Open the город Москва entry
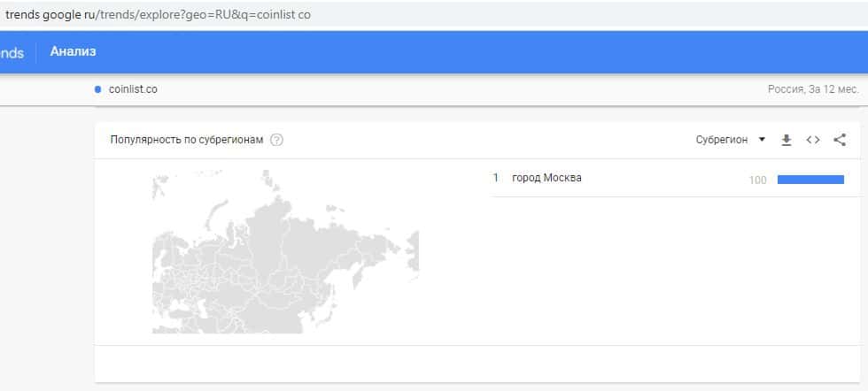The height and width of the screenshot is (391, 868). 546,178
